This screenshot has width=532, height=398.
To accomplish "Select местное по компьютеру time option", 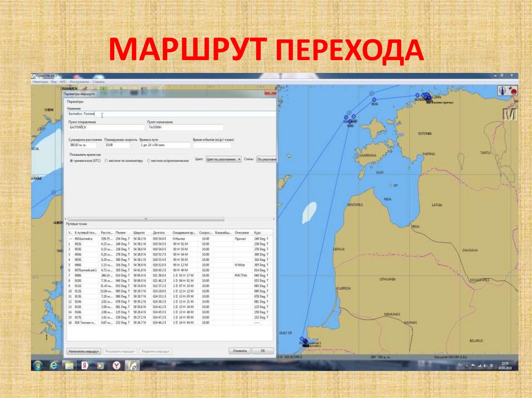I will click(124, 161).
